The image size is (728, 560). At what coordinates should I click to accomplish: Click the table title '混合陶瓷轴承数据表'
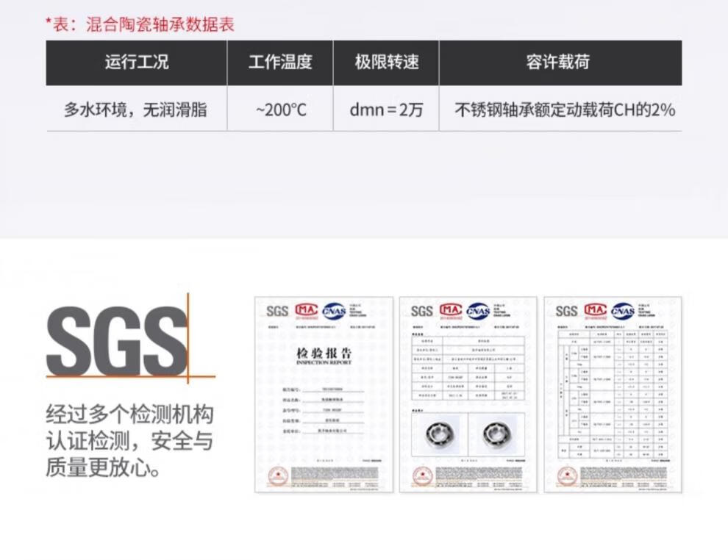click(160, 24)
